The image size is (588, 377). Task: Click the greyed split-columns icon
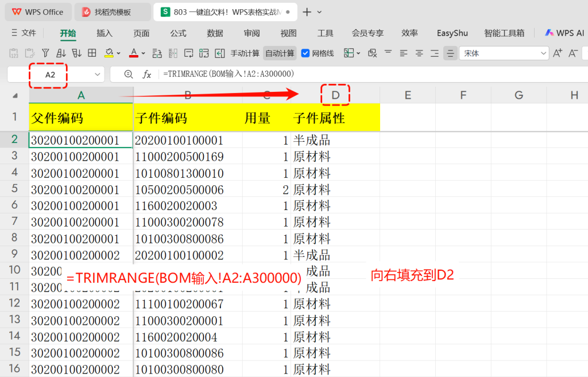[173, 53]
